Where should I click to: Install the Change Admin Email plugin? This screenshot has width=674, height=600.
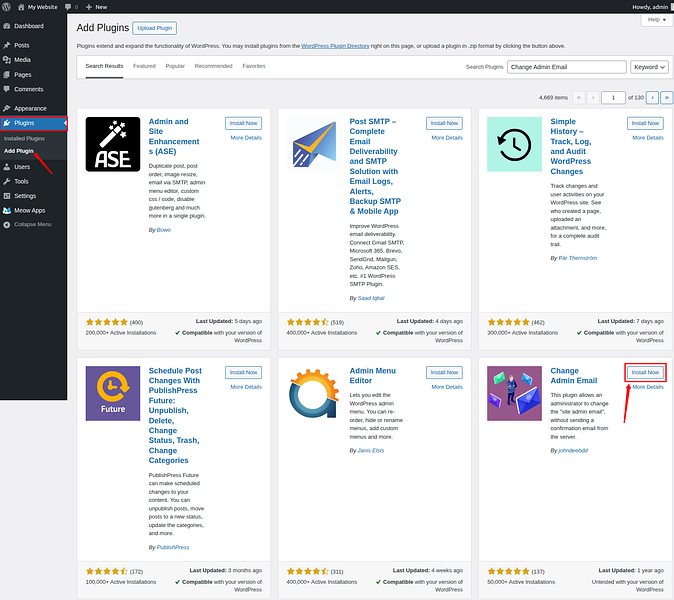645,372
